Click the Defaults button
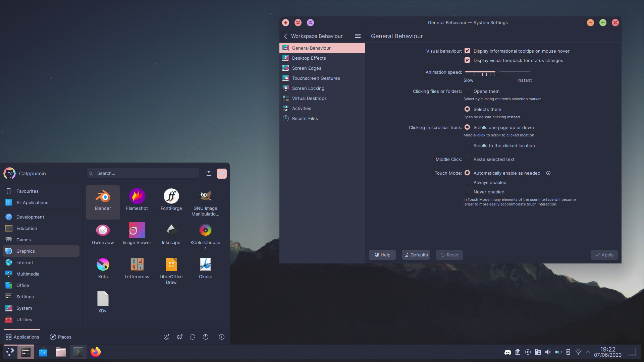Screen dimensions: 644x362 pos(416,255)
